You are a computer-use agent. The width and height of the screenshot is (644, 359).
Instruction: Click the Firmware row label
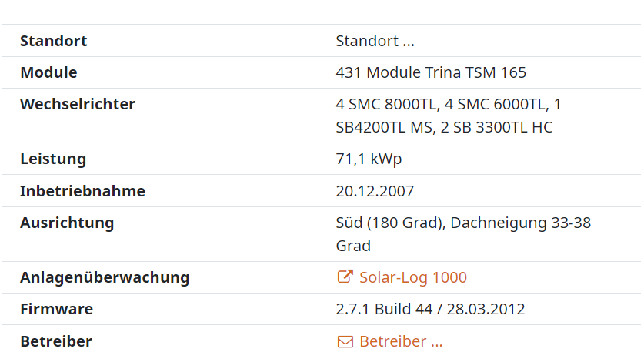click(56, 309)
